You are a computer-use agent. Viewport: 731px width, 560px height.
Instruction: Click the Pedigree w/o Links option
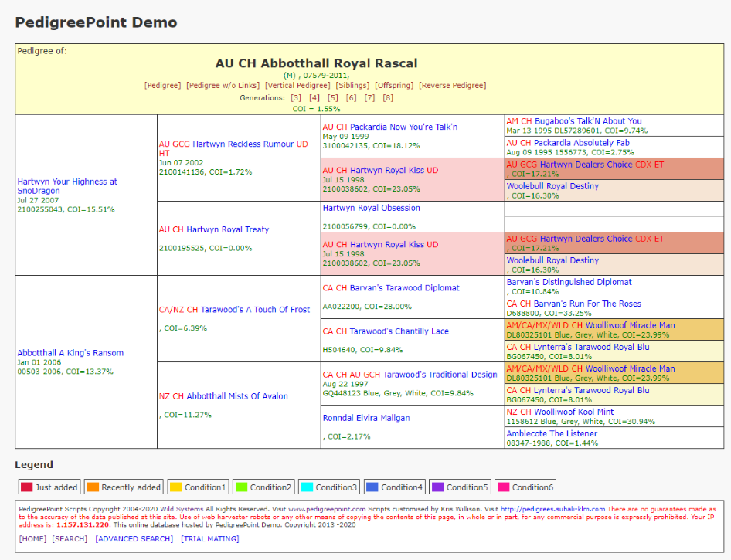click(223, 86)
